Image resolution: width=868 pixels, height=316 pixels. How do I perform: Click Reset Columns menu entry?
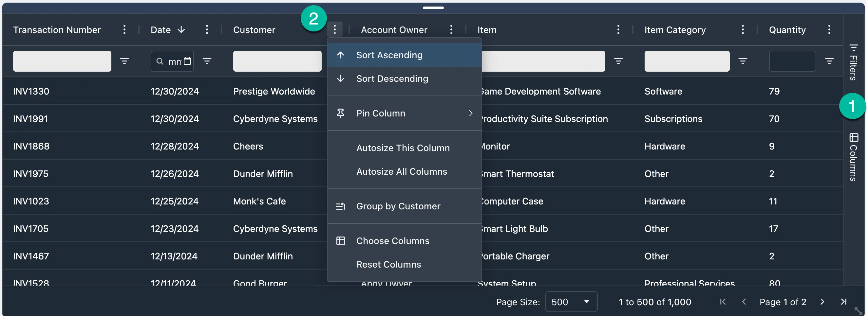click(x=404, y=264)
